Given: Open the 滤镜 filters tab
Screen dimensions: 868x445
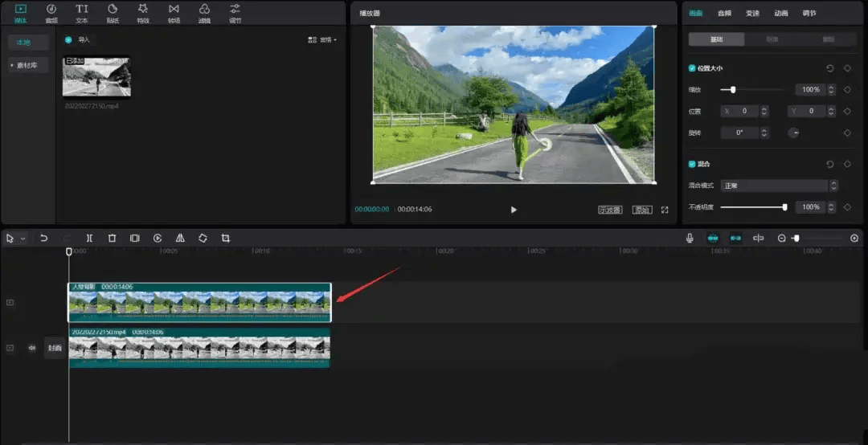Looking at the screenshot, I should pyautogui.click(x=204, y=14).
